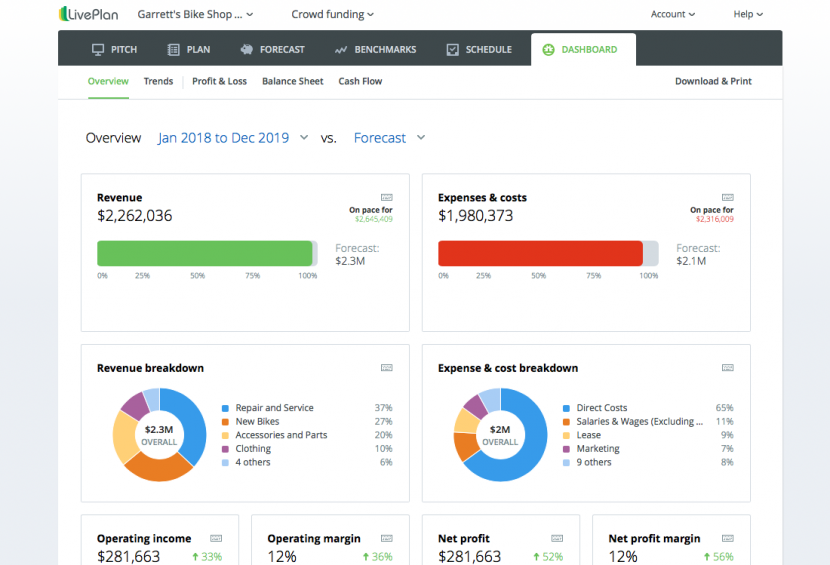830x565 pixels.
Task: Click the Expenses & costs card icon
Action: [x=728, y=197]
